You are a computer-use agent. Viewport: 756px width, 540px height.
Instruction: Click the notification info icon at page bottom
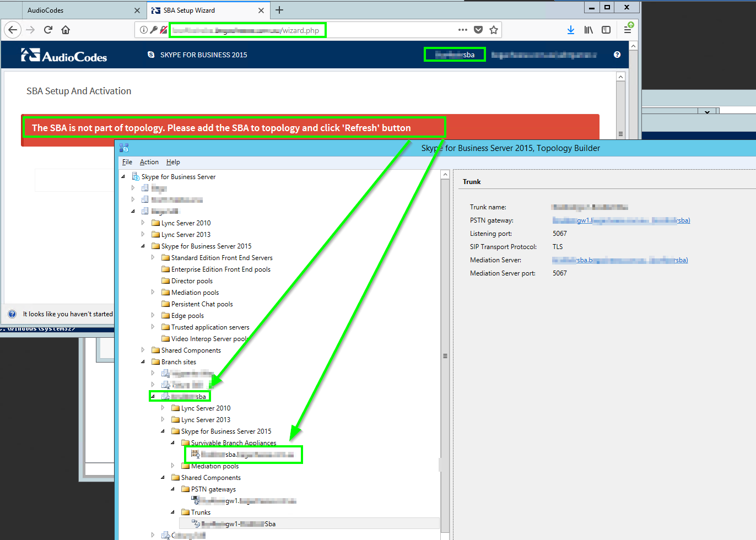pos(12,314)
